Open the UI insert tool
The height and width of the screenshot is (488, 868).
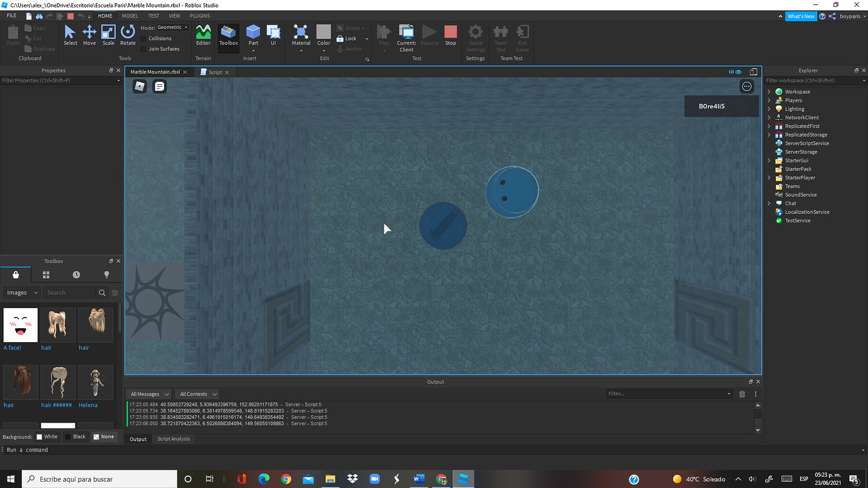[274, 35]
